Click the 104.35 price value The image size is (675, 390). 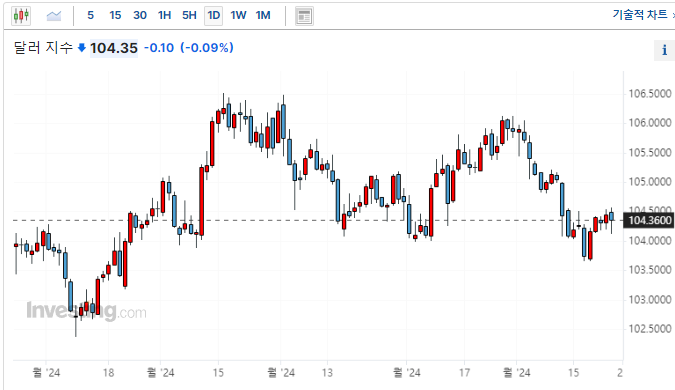(x=114, y=48)
